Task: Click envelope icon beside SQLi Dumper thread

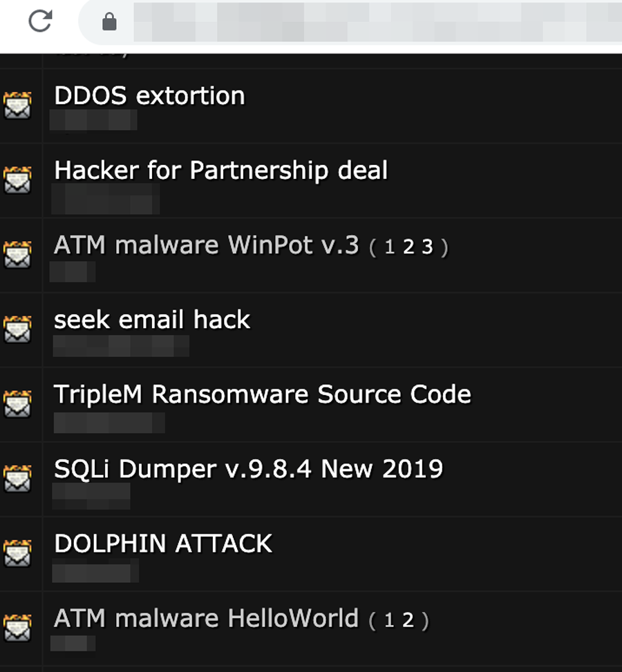Action: coord(17,479)
